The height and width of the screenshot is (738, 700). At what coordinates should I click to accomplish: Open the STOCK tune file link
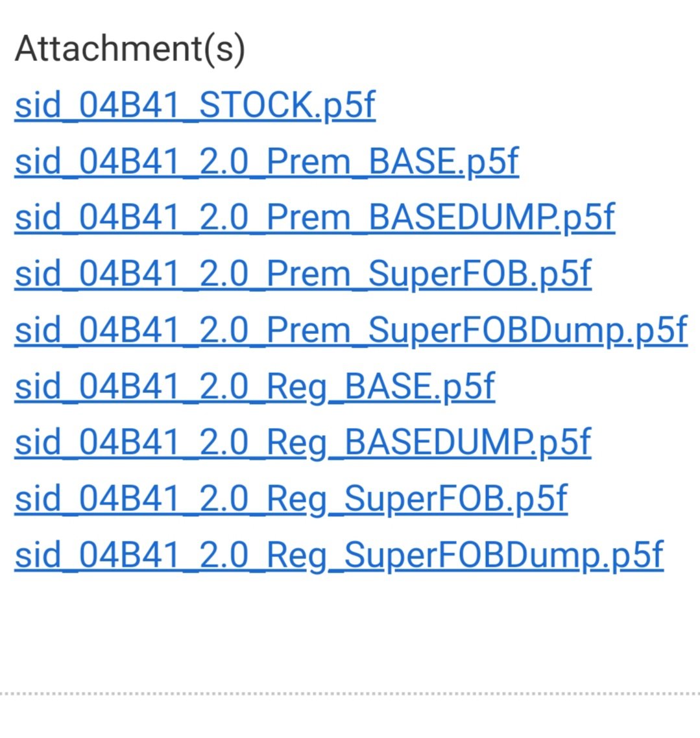[195, 105]
